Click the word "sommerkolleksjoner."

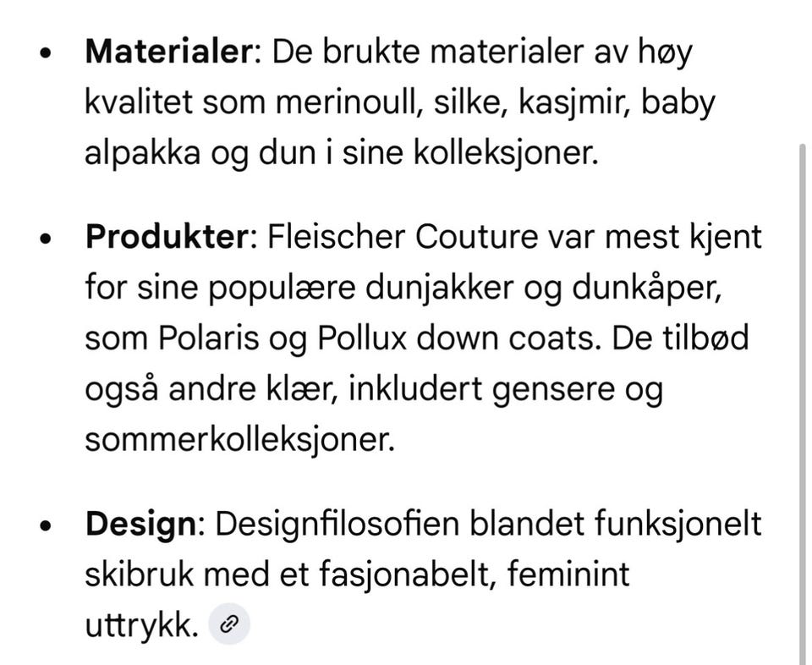239,440
